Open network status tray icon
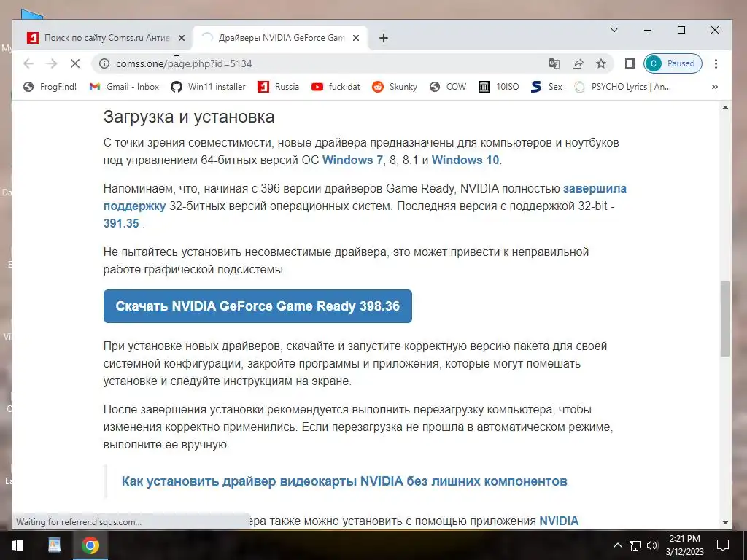747x560 pixels. pyautogui.click(x=635, y=545)
